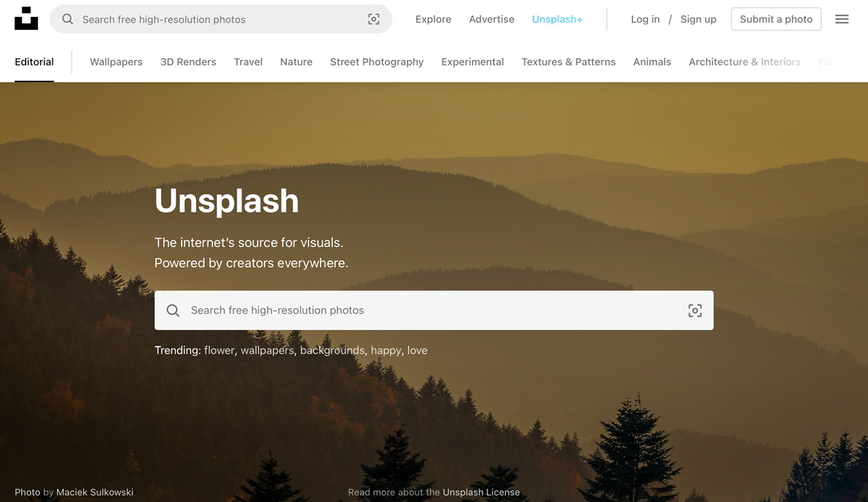Image resolution: width=868 pixels, height=502 pixels.
Task: Open the Explore menu
Action: 433,19
